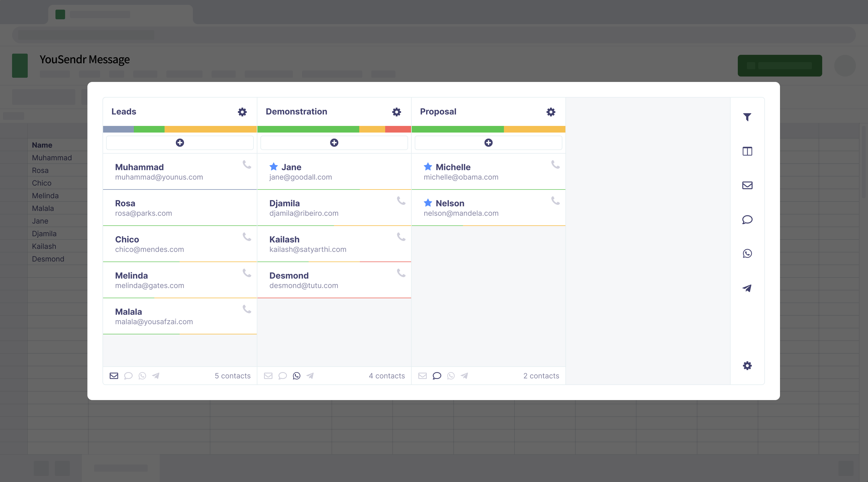This screenshot has width=868, height=482.
Task: Open the settings gear at sidebar bottom
Action: coord(747,365)
